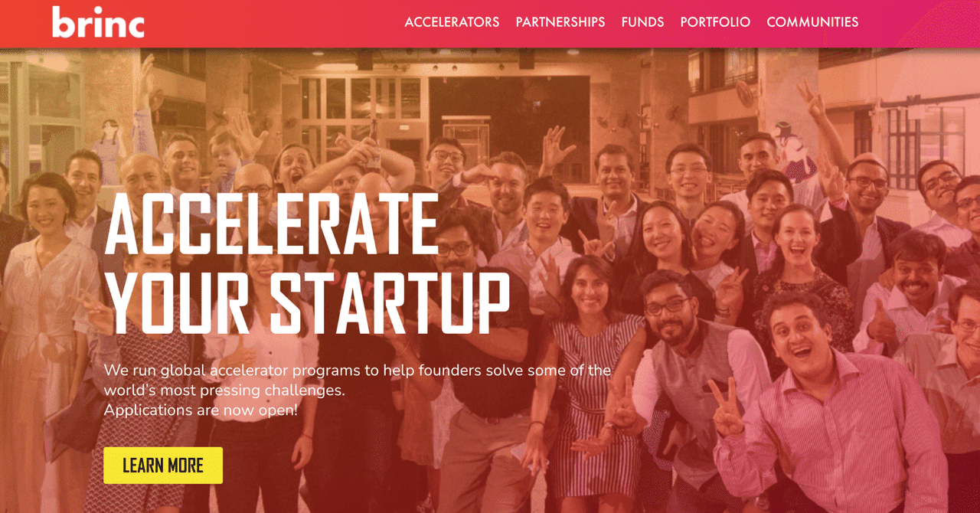Click the YOUR STARTUP headline line

307,302
